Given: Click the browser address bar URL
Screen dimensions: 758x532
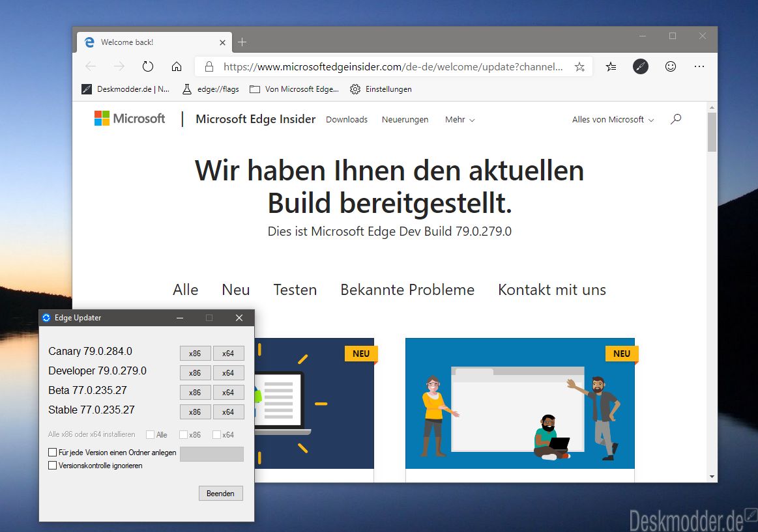Looking at the screenshot, I should 392,66.
